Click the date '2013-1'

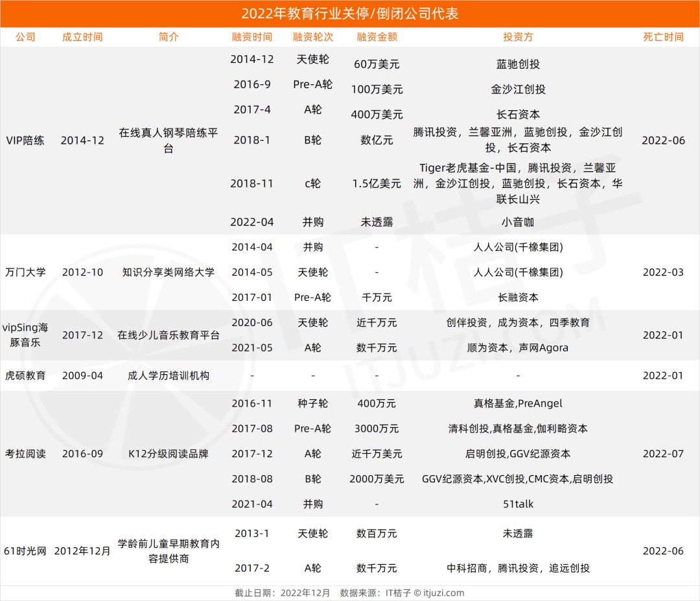click(251, 533)
